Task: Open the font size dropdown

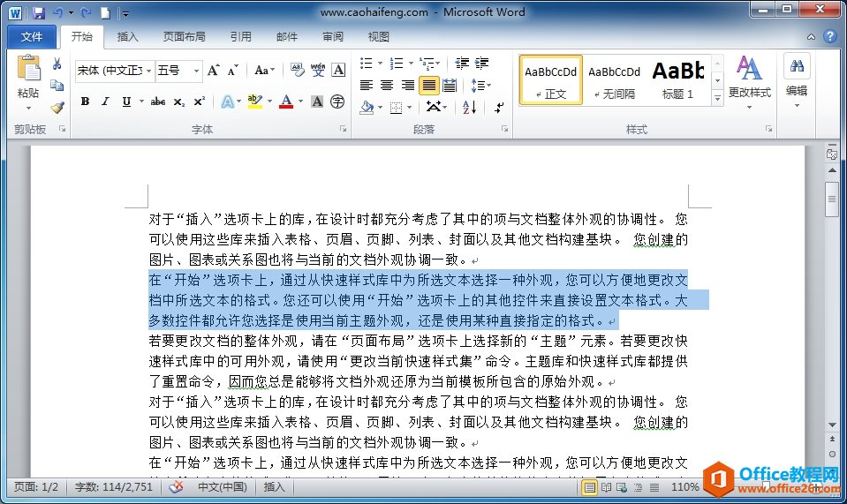Action: click(196, 71)
